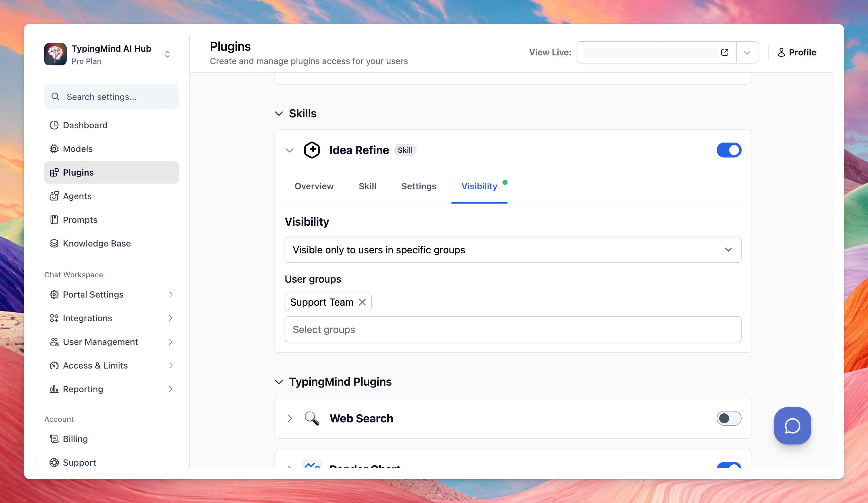Click the Models chip icon
This screenshot has width=868, height=503.
point(54,149)
